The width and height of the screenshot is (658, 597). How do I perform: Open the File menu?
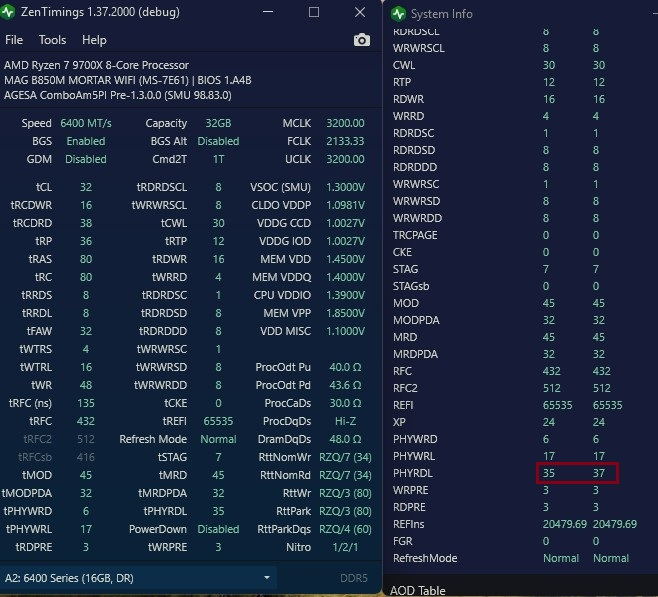point(14,40)
